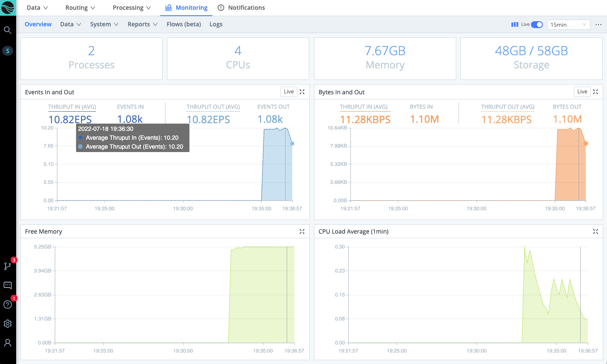Open the search panel in the left sidebar
Viewport: 607px width, 364px height.
(8, 30)
